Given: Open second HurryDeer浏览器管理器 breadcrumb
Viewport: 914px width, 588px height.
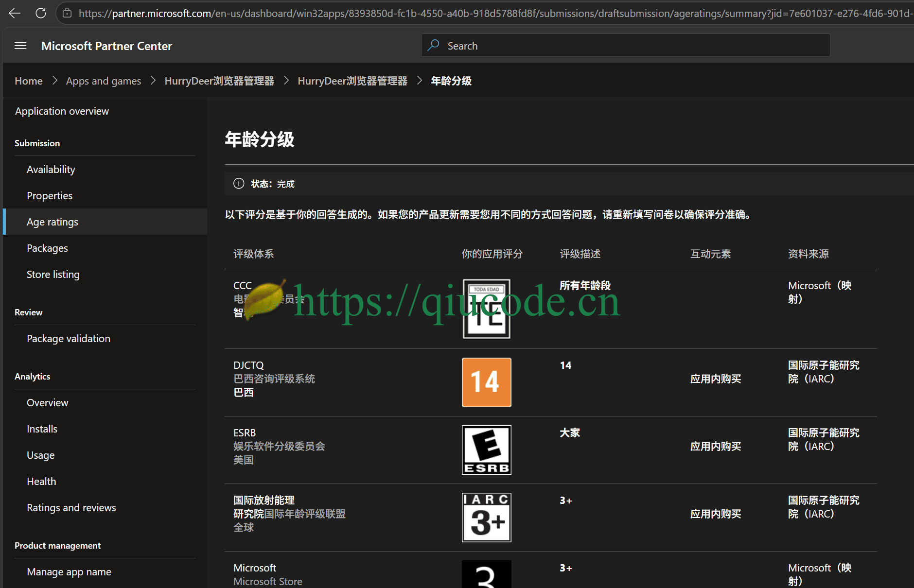Looking at the screenshot, I should point(352,81).
